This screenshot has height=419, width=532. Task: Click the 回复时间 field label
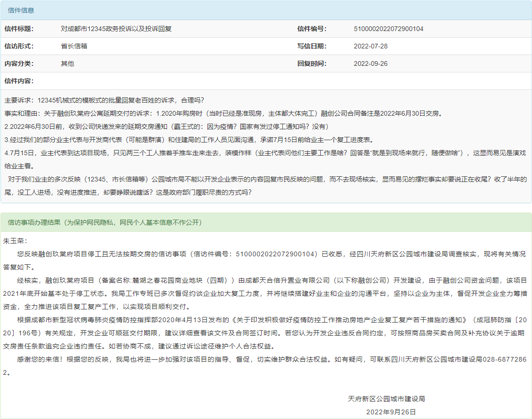[311, 63]
